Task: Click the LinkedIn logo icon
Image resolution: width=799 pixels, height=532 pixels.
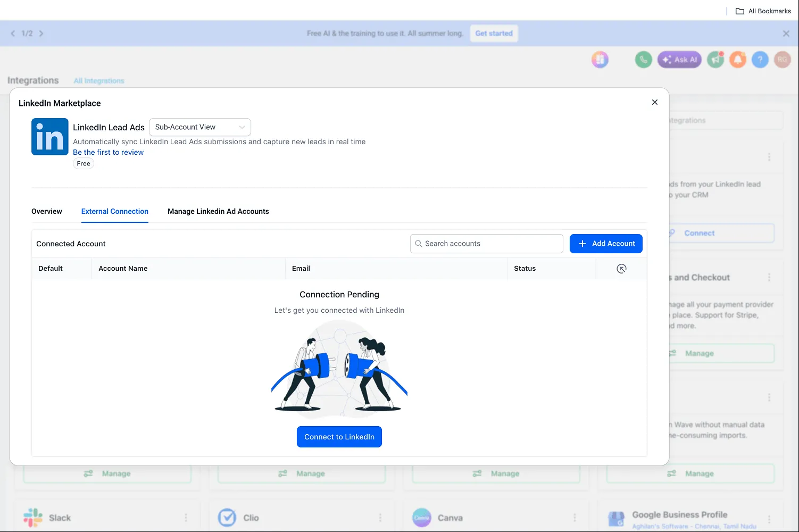Action: [x=50, y=137]
